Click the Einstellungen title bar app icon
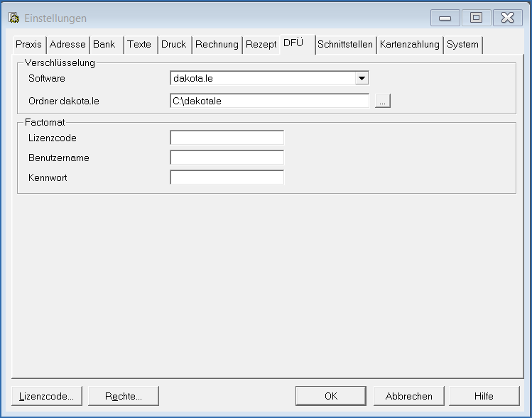This screenshot has width=532, height=418. pos(13,18)
